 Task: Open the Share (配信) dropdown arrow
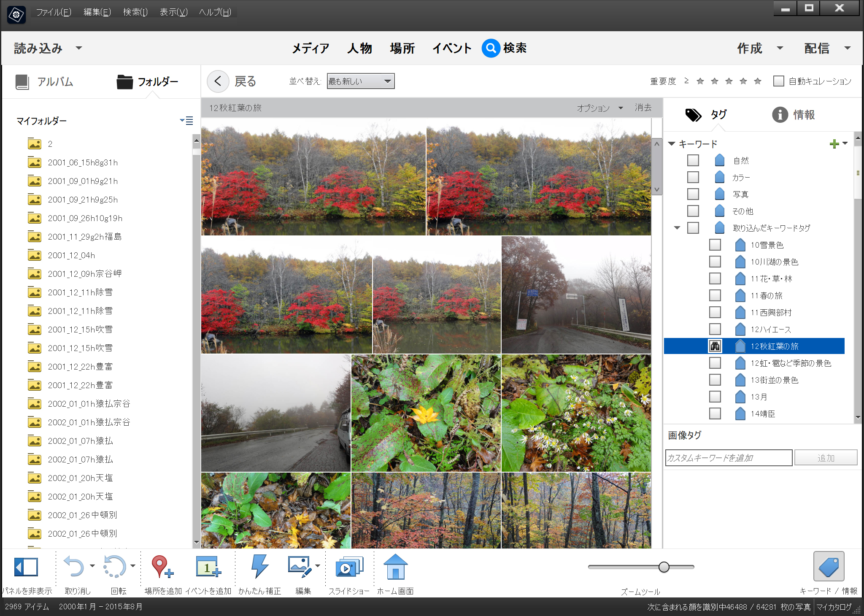pyautogui.click(x=847, y=48)
